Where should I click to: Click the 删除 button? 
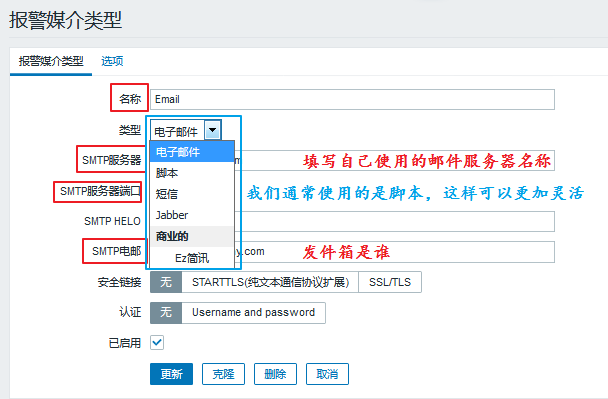[x=275, y=374]
